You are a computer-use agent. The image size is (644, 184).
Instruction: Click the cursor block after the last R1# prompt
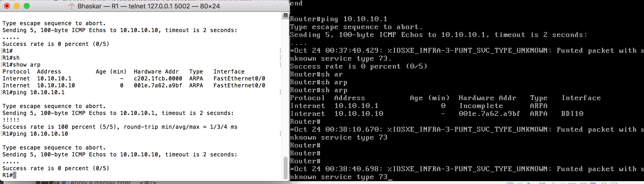click(15, 175)
